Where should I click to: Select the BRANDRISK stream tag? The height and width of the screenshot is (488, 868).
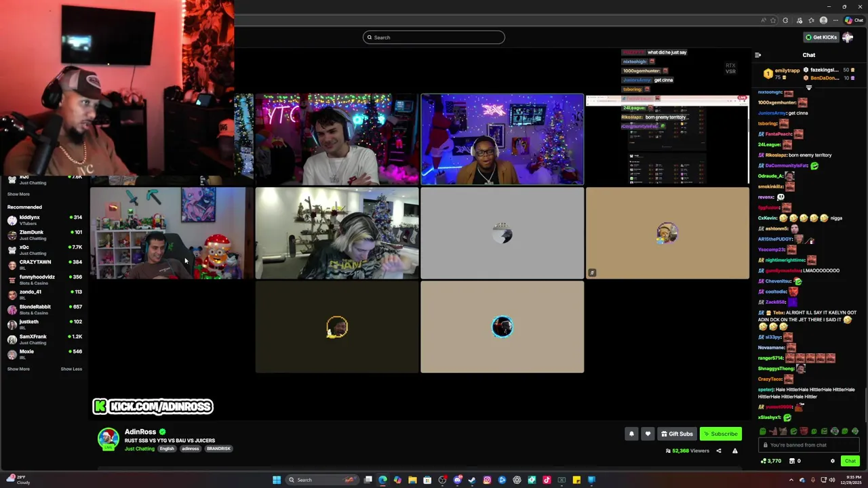coord(218,449)
